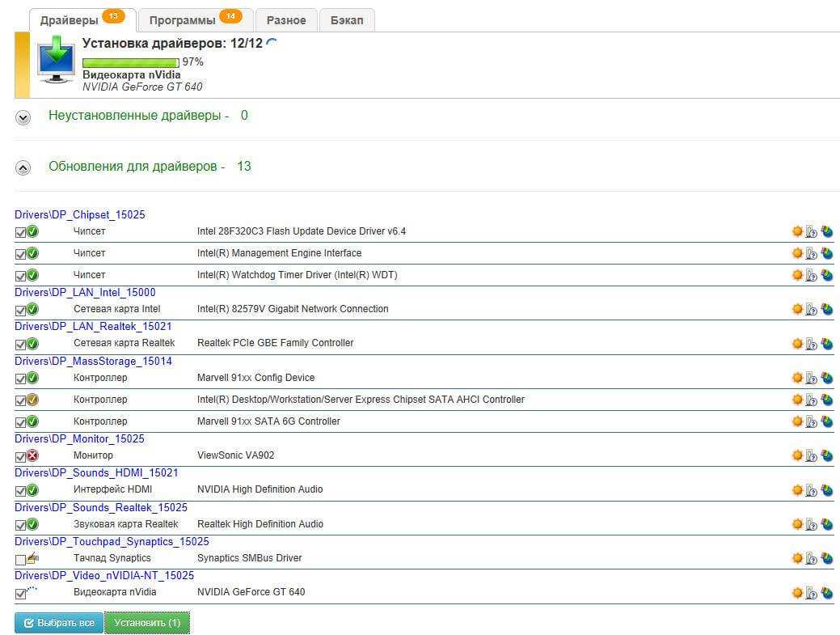Click globe icon for NVIDIA GeForce GT 640 row

(x=826, y=593)
